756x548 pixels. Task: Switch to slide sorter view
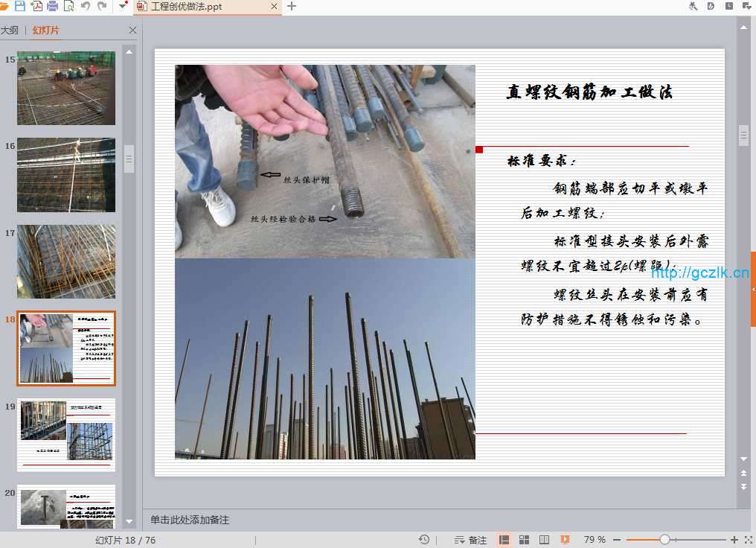[524, 540]
